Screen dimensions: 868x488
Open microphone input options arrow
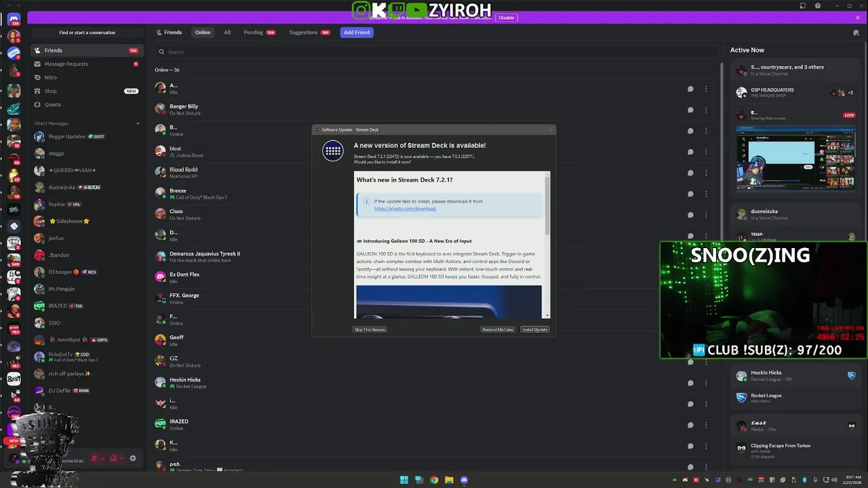tap(103, 458)
